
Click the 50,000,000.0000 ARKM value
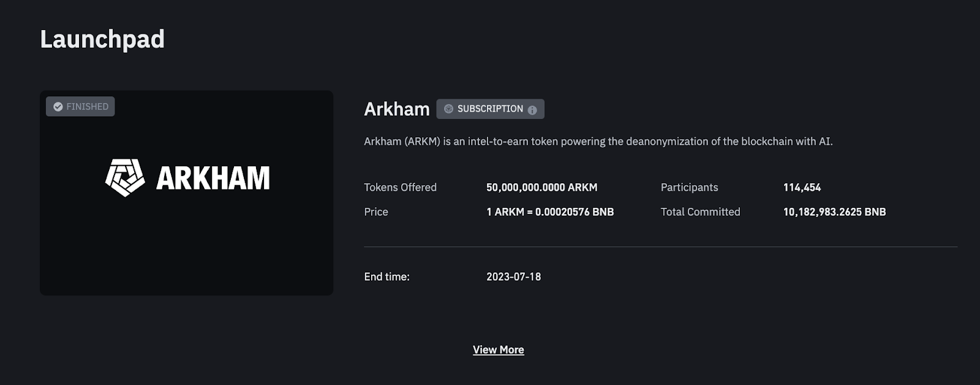[x=541, y=188]
